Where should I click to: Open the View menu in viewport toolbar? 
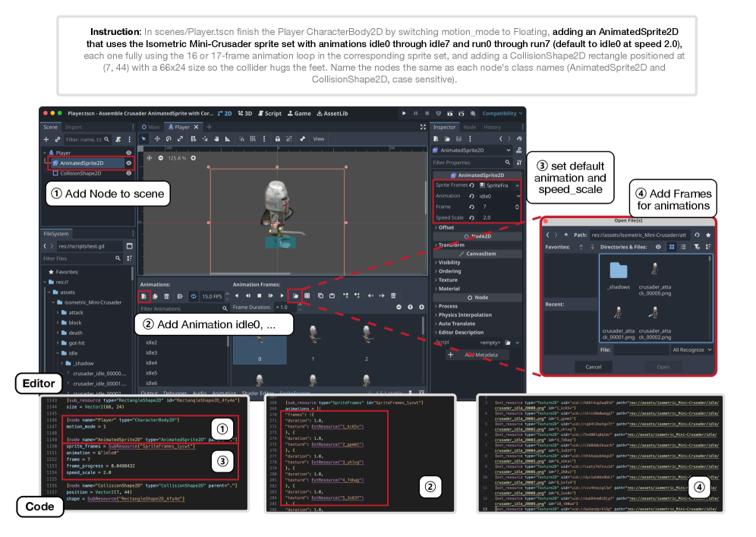tap(319, 139)
